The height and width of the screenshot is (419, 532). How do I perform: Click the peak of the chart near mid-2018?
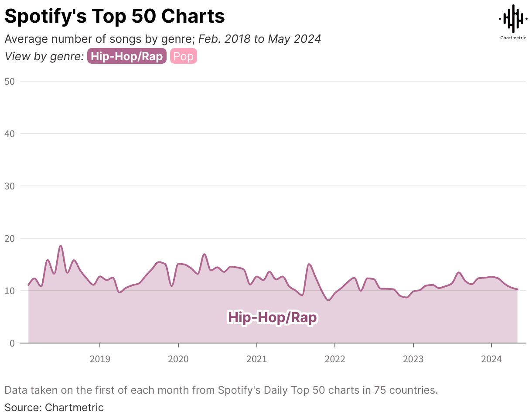[x=60, y=247]
